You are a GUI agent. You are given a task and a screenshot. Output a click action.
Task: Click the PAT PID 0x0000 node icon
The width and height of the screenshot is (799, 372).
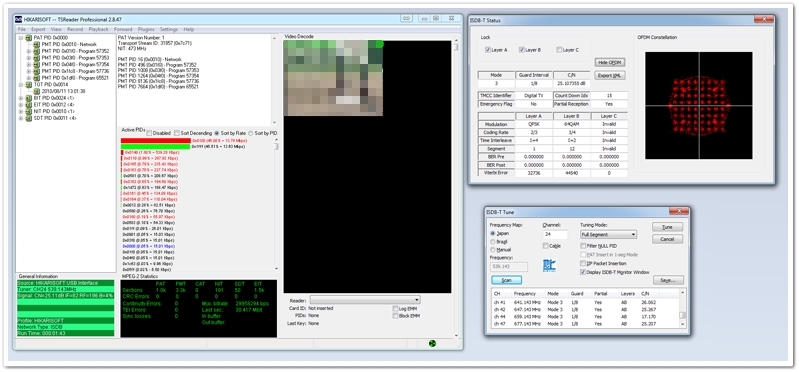(x=29, y=38)
